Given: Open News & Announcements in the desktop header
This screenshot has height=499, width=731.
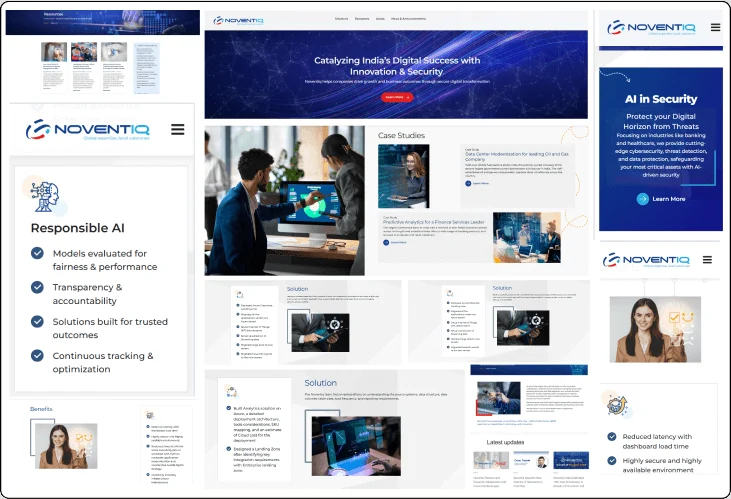Looking at the screenshot, I should click(x=408, y=19).
